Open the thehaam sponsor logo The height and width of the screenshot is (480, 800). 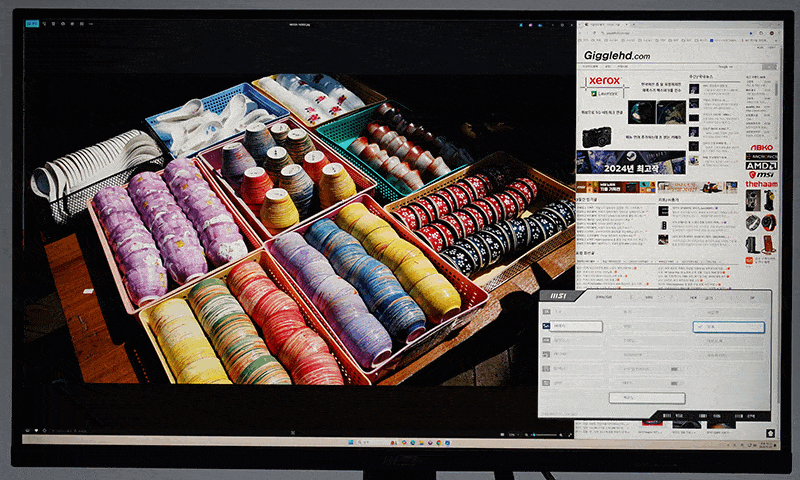click(761, 184)
